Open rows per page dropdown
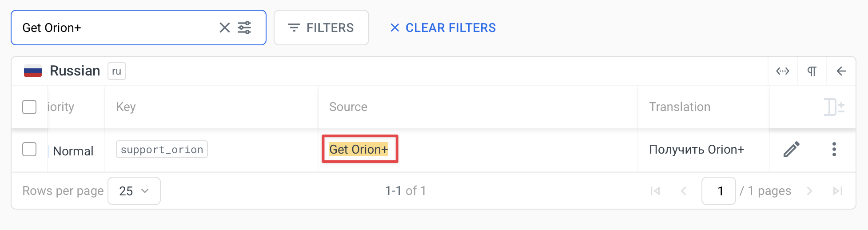This screenshot has height=230, width=868. (x=134, y=191)
